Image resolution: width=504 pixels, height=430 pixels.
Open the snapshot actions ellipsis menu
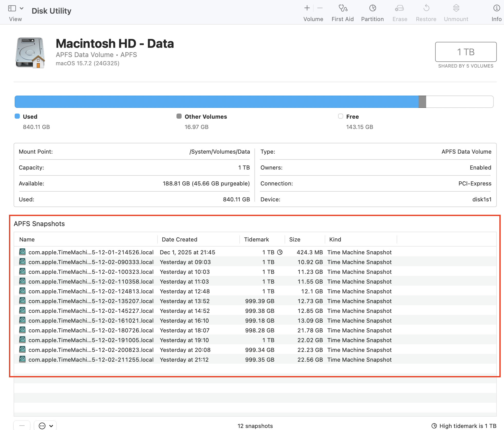pos(42,426)
